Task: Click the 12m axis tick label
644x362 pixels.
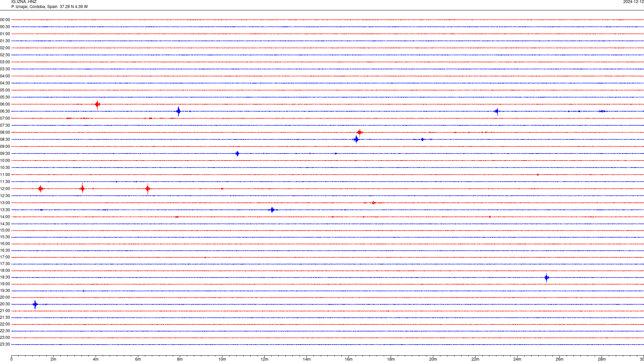Action: 264,359
